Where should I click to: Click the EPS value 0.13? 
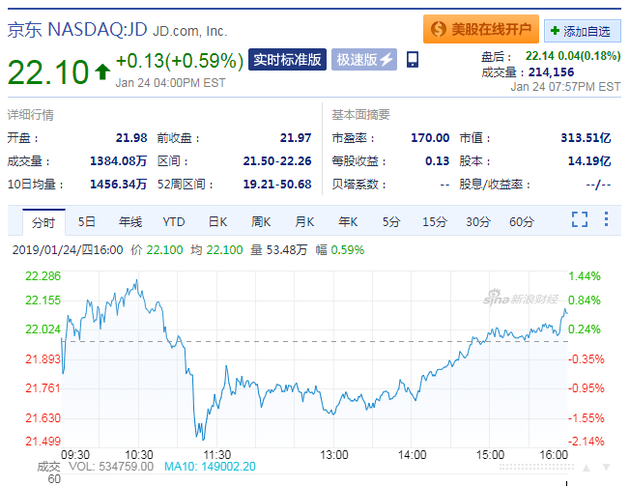pos(437,161)
